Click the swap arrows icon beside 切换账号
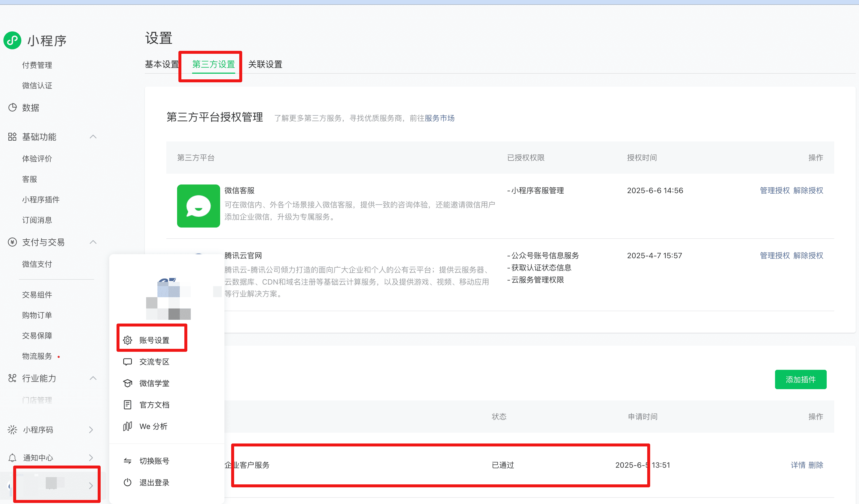This screenshot has width=859, height=504. tap(128, 461)
